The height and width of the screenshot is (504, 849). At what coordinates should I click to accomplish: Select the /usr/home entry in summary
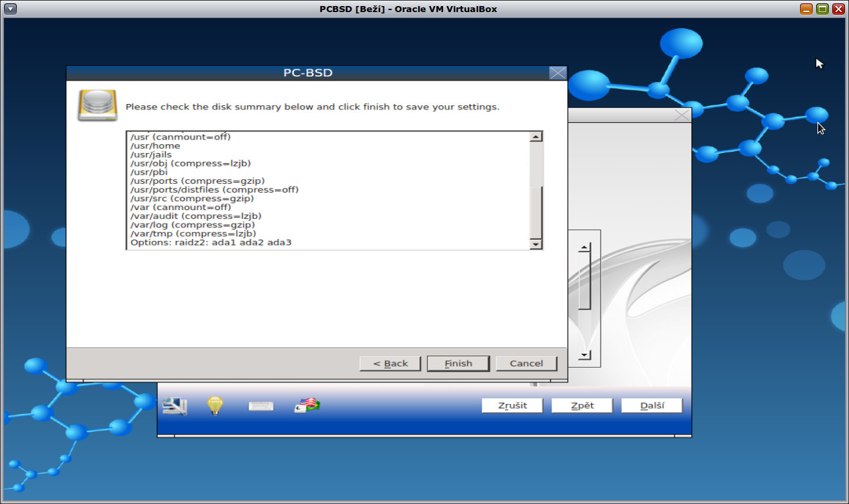click(x=154, y=145)
